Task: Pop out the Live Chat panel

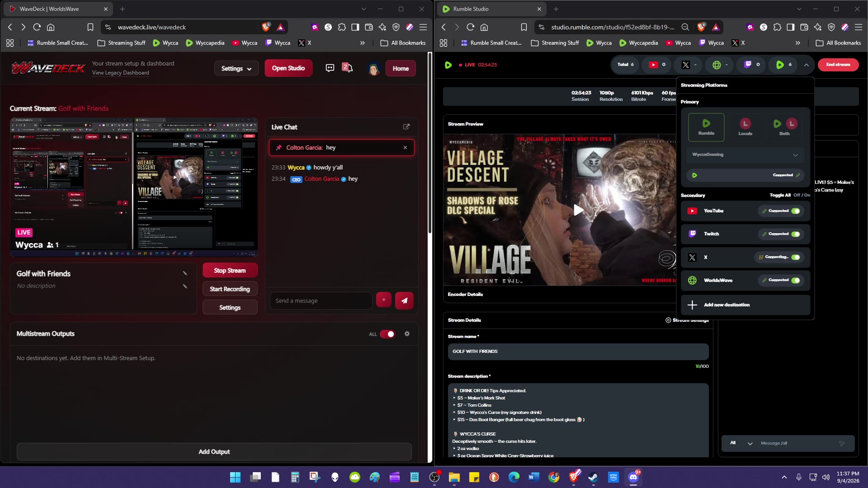Action: click(406, 127)
